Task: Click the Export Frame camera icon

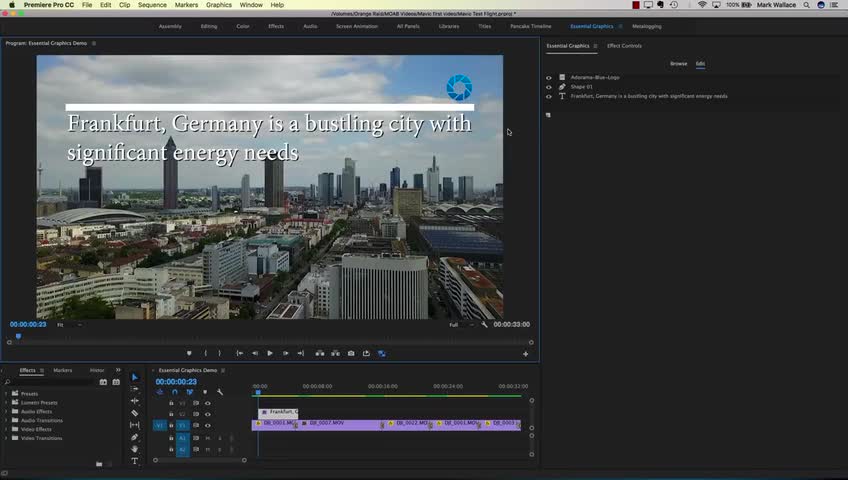Action: pyautogui.click(x=350, y=353)
